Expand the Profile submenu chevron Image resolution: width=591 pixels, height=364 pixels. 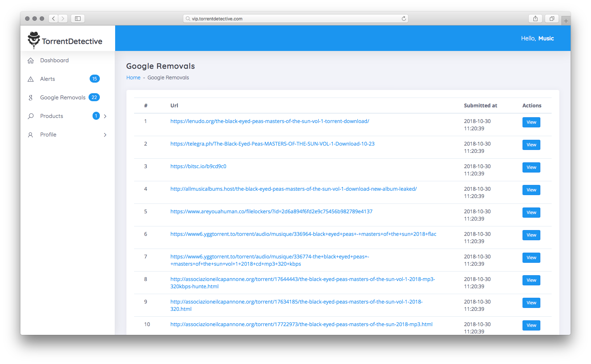105,135
